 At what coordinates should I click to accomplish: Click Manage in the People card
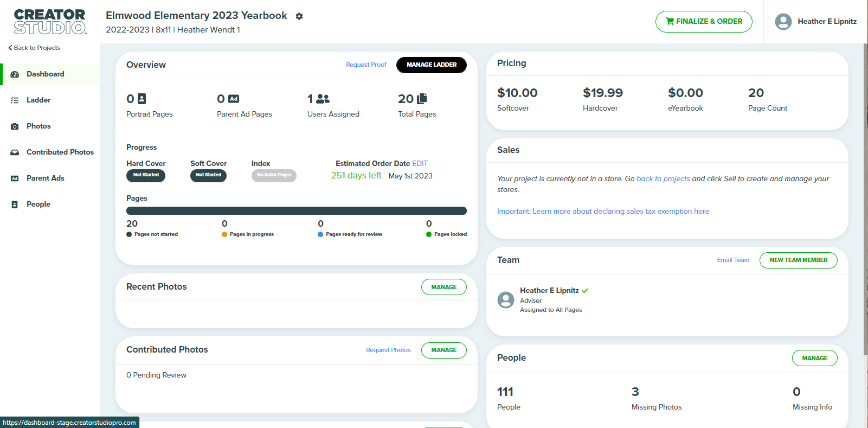[815, 358]
